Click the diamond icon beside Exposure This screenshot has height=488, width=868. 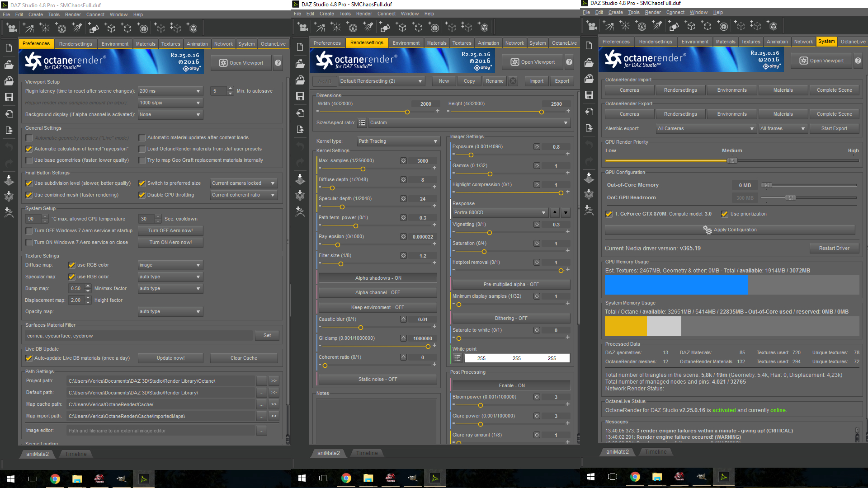(537, 147)
